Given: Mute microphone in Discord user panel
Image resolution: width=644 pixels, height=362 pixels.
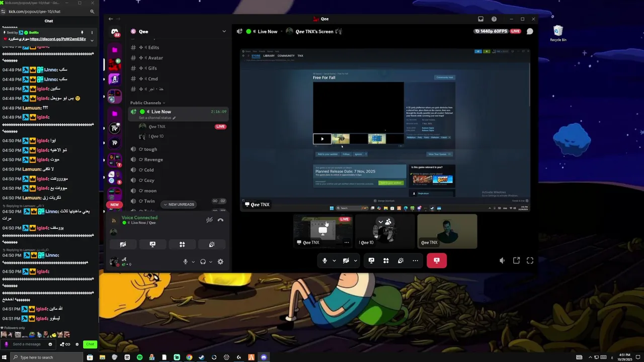Looking at the screenshot, I should point(185,261).
